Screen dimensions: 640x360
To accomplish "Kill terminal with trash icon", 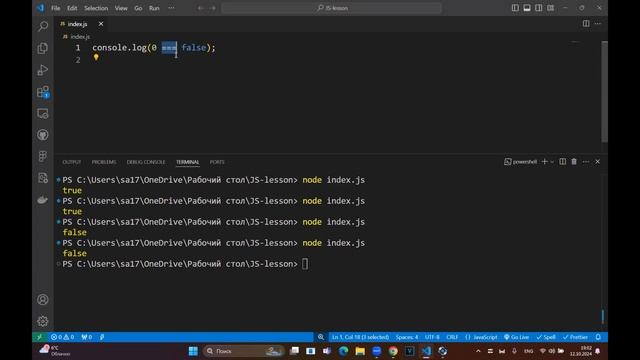I will [x=574, y=162].
